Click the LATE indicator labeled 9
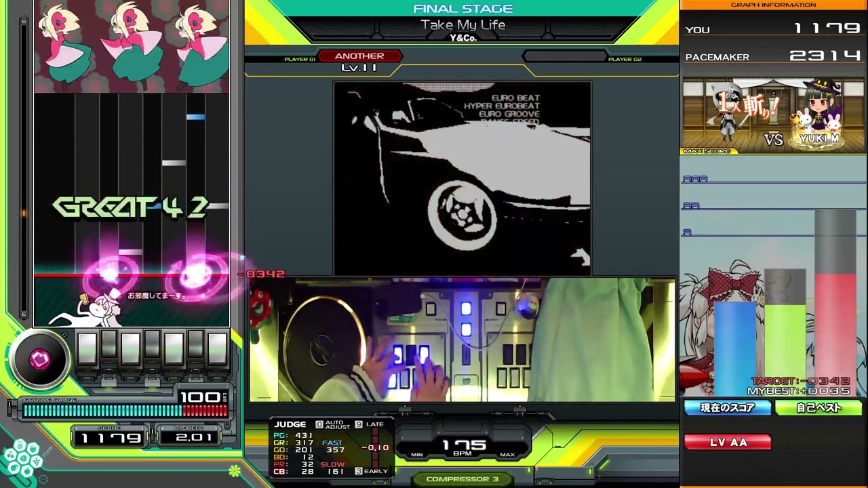This screenshot has height=488, width=868. tap(370, 424)
